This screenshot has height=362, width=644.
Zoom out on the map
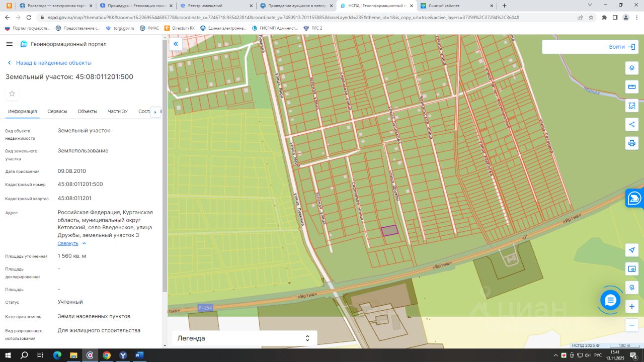coord(632,325)
